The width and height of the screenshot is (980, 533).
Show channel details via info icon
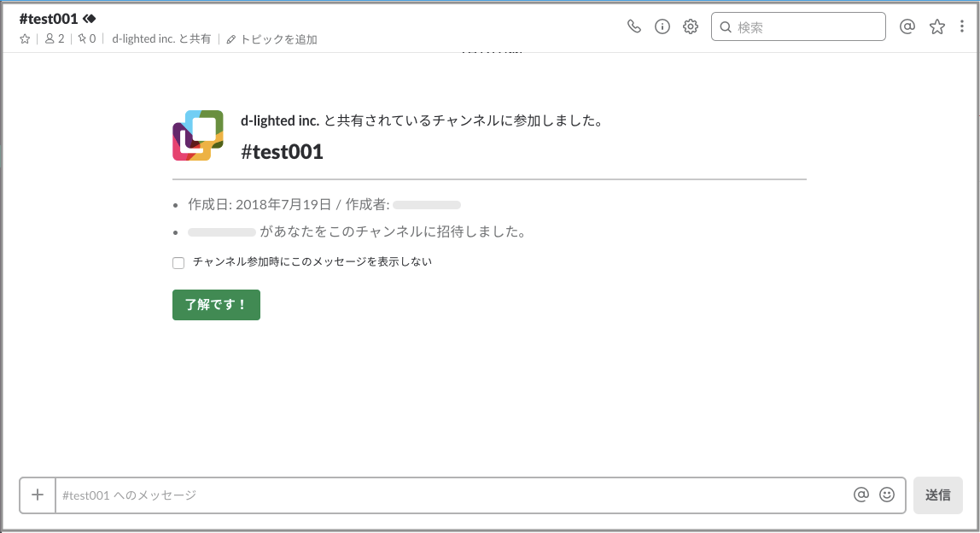[662, 26]
